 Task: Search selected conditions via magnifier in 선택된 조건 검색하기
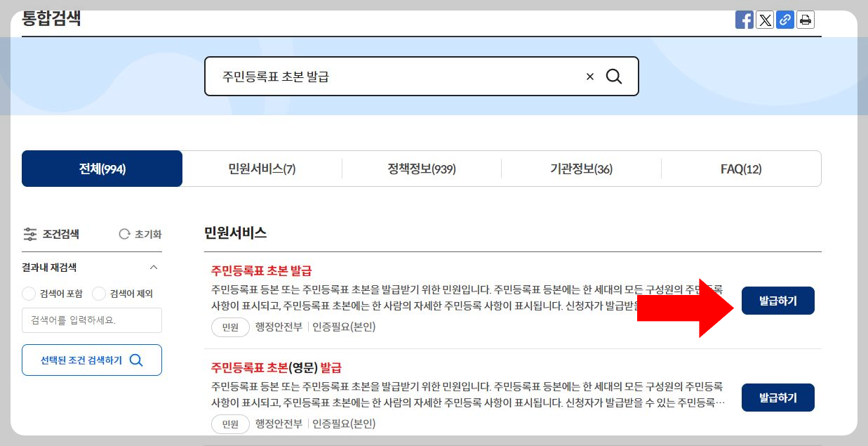click(x=136, y=360)
